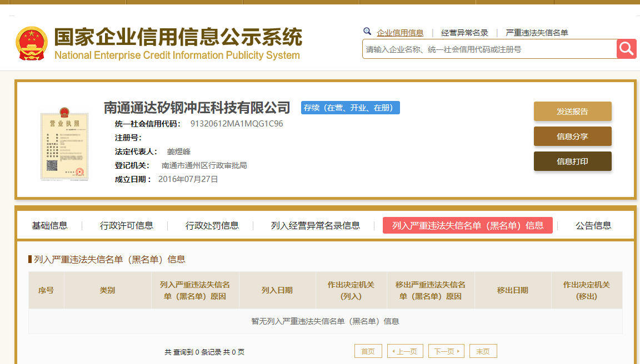This screenshot has height=364, width=640.
Task: Click the establishment date 2016年07月27日
Action: coord(188,179)
